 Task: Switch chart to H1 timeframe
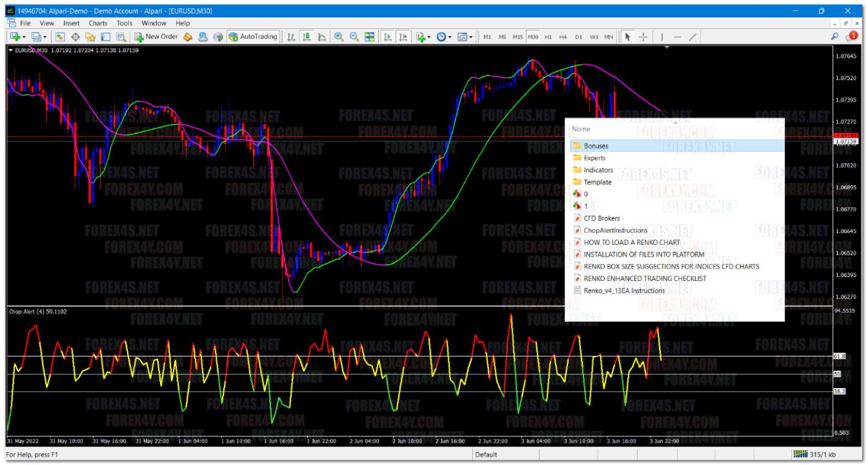pyautogui.click(x=548, y=37)
